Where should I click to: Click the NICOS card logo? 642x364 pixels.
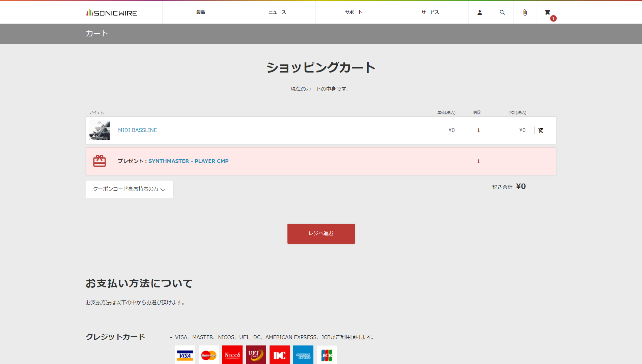tap(232, 355)
